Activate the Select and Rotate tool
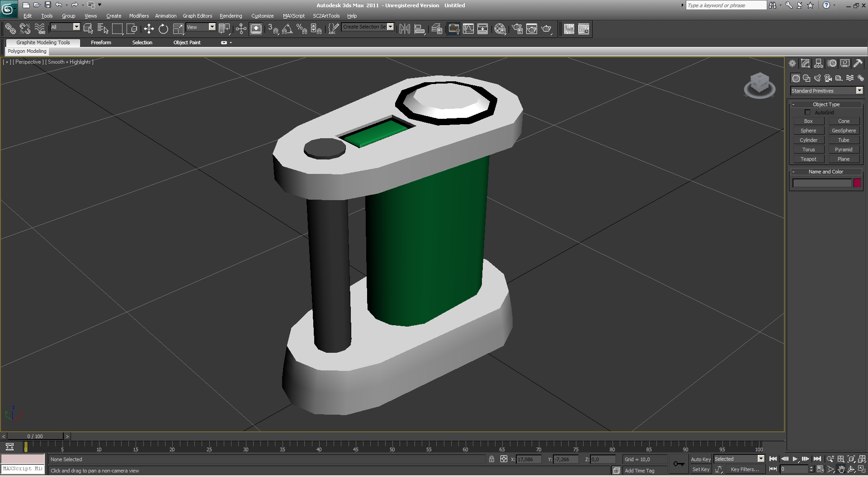 point(163,29)
